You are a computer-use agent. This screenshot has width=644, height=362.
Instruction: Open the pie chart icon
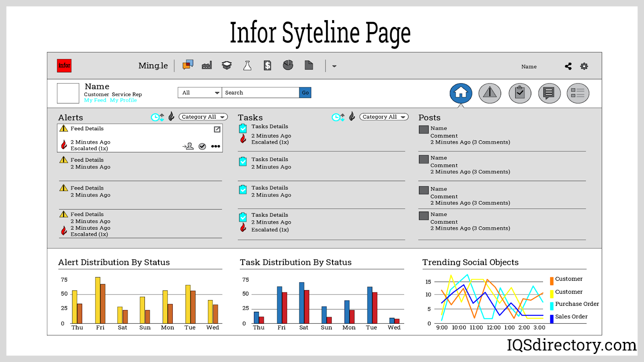point(288,65)
